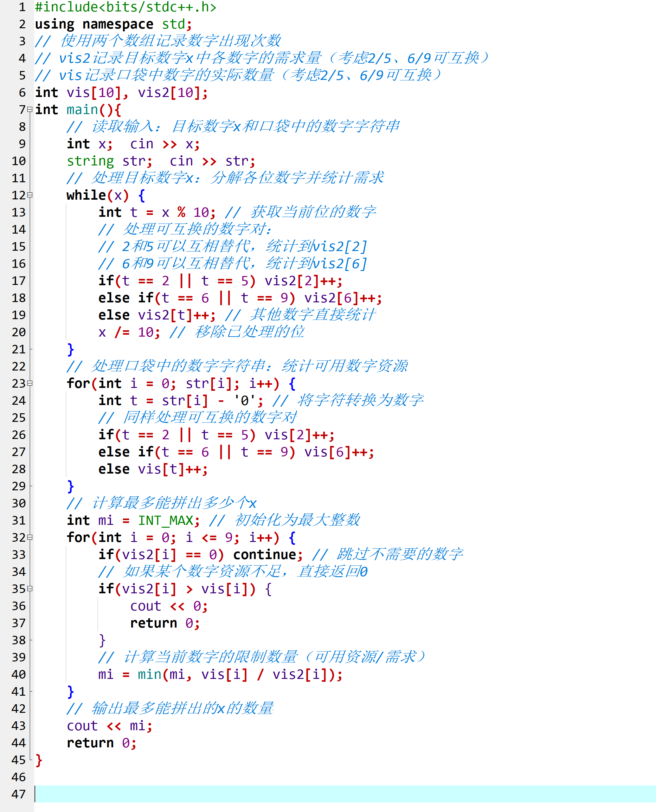This screenshot has height=812, width=656.
Task: Click 'cout << 0;' on line 36
Action: click(169, 606)
